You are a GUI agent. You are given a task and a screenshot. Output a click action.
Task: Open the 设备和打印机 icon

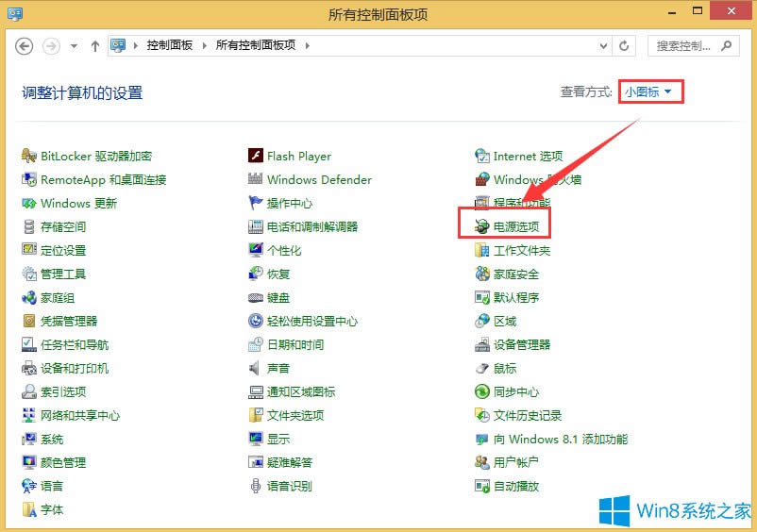coord(29,369)
